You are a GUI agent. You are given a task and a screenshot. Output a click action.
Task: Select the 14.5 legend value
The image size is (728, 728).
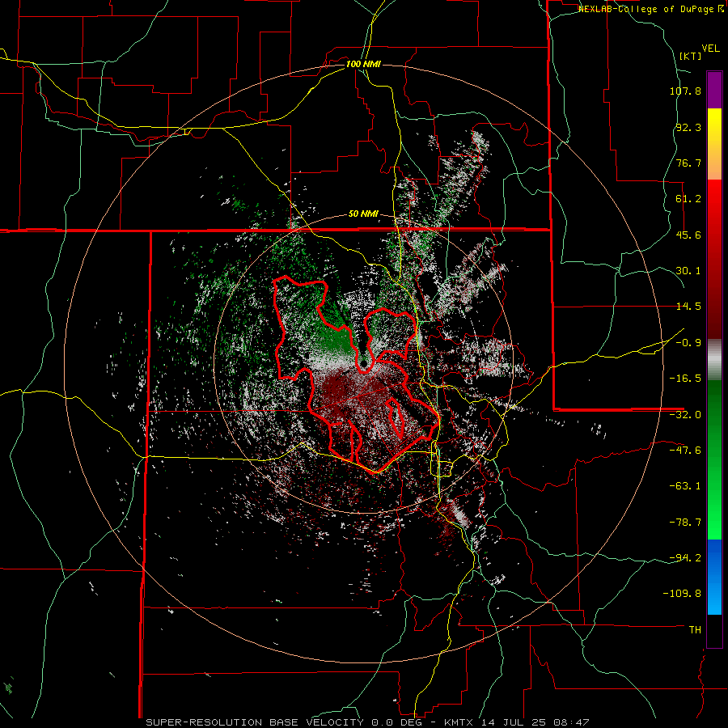pos(688,307)
